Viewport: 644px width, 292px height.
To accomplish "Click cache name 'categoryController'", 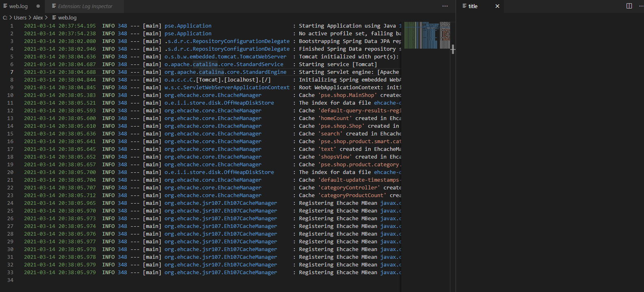I will pos(349,188).
